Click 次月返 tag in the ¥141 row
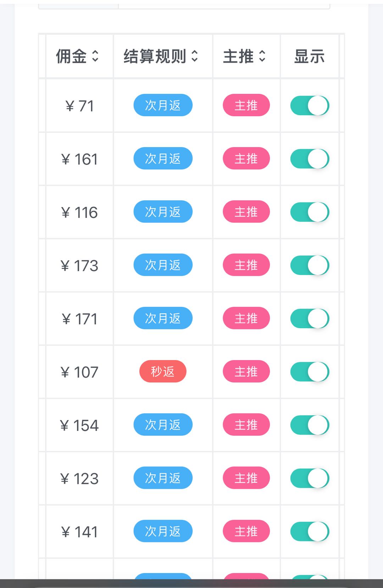 (x=163, y=531)
